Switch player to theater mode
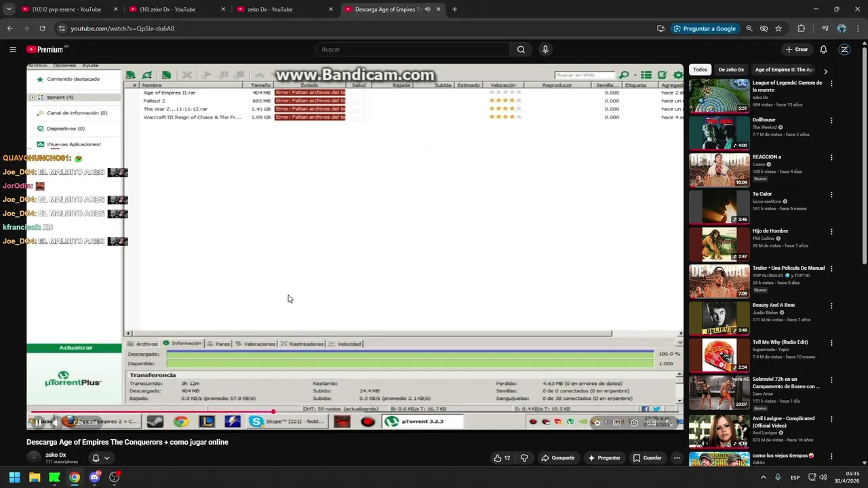The image size is (868, 488). point(652,422)
